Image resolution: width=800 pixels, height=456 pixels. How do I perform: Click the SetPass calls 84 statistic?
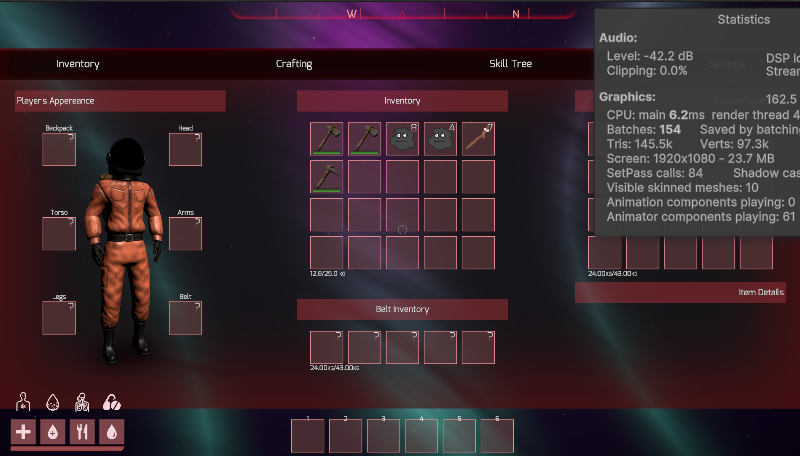pyautogui.click(x=655, y=173)
